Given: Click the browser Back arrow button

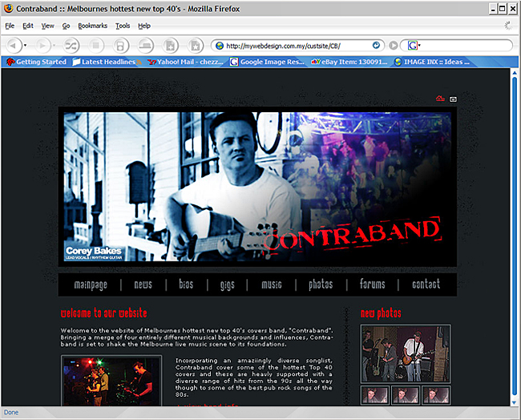Looking at the screenshot, I should 14,45.
